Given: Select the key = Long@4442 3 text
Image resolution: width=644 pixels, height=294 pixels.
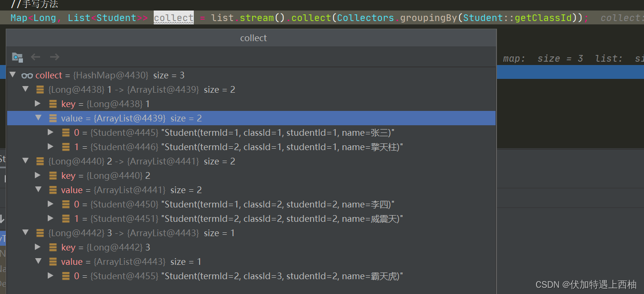Looking at the screenshot, I should coord(106,248).
